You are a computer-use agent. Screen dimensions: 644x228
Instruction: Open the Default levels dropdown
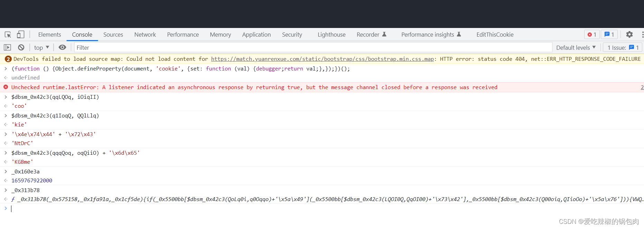click(576, 48)
